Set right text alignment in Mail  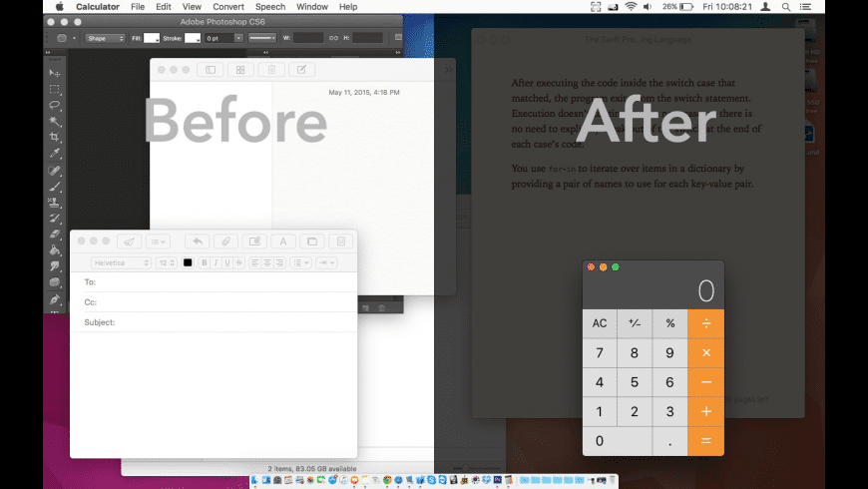(279, 262)
